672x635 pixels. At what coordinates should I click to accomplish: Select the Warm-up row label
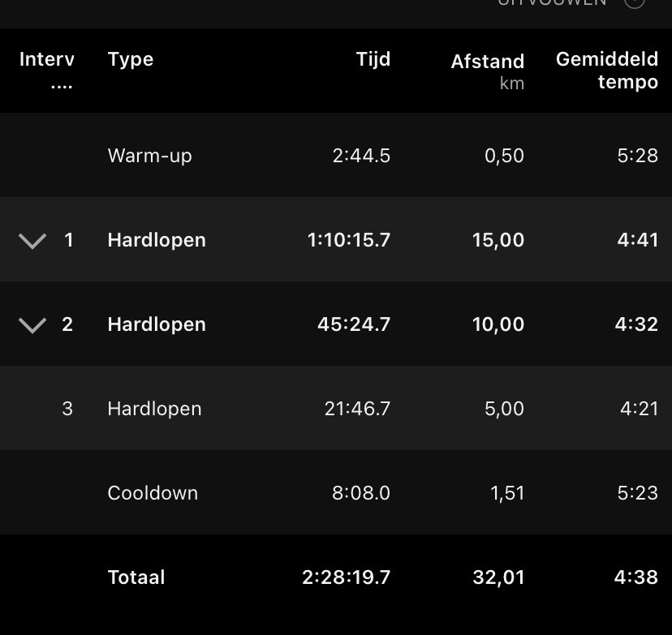pos(149,156)
